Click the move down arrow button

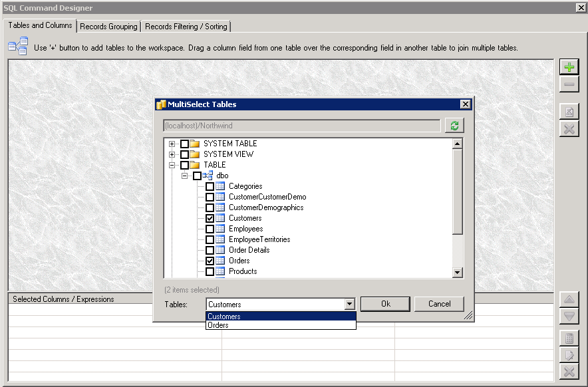pos(569,317)
